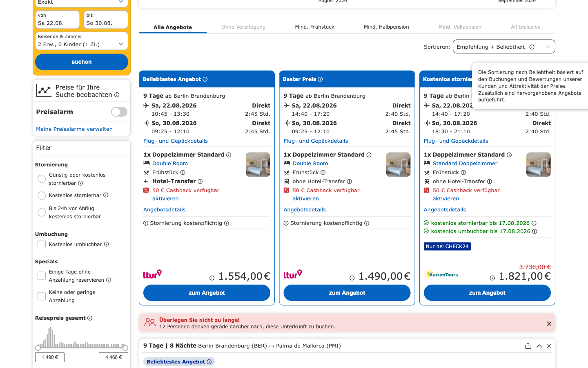The height and width of the screenshot is (368, 588).
Task: Open info icon beside Preise beobachten heading
Action: pyautogui.click(x=117, y=95)
